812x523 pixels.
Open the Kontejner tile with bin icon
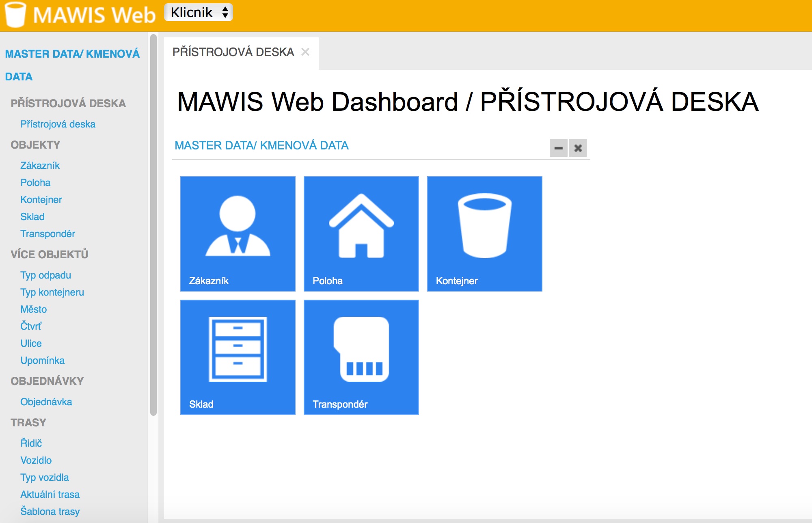coord(485,233)
